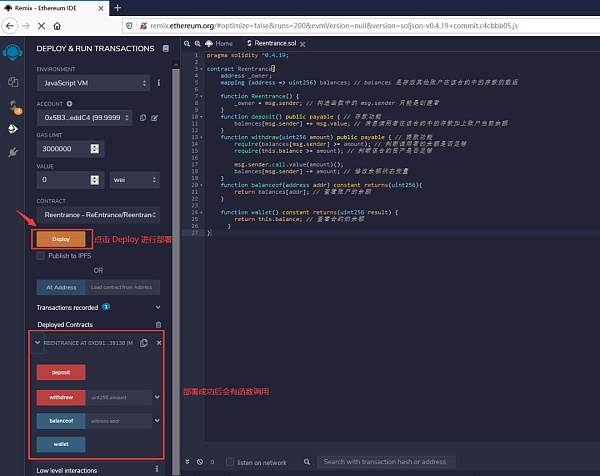The image size is (600, 476).
Task: Remove the deployed Reentrance contract instance
Action: click(159, 342)
